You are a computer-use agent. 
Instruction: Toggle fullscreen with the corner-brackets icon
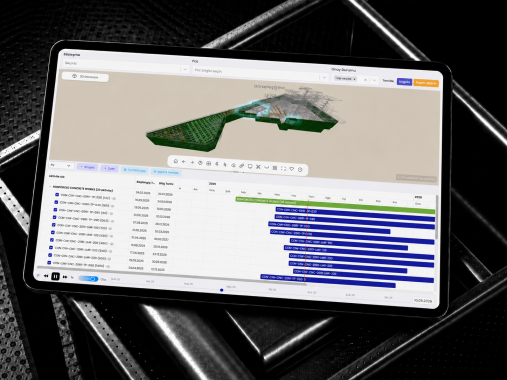pyautogui.click(x=283, y=168)
